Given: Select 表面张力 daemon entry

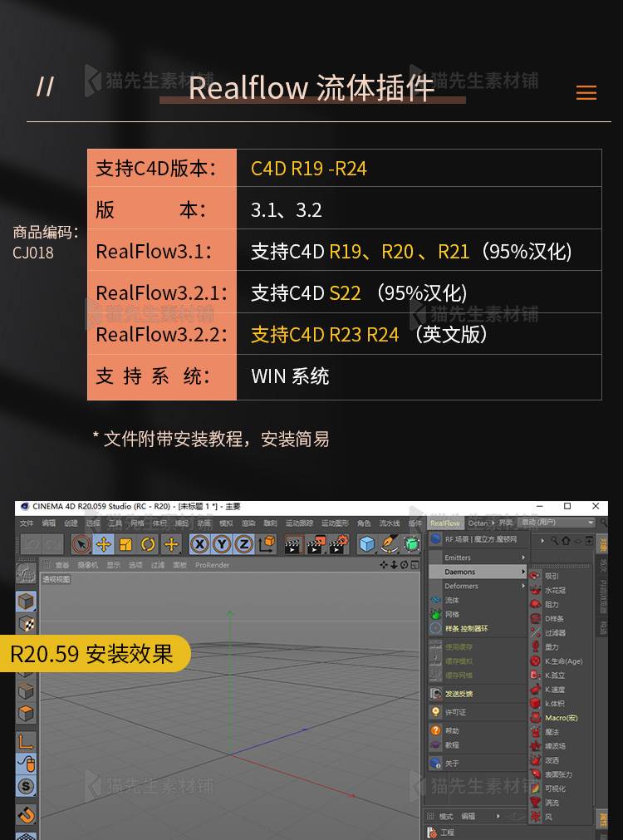Looking at the screenshot, I should (x=561, y=774).
